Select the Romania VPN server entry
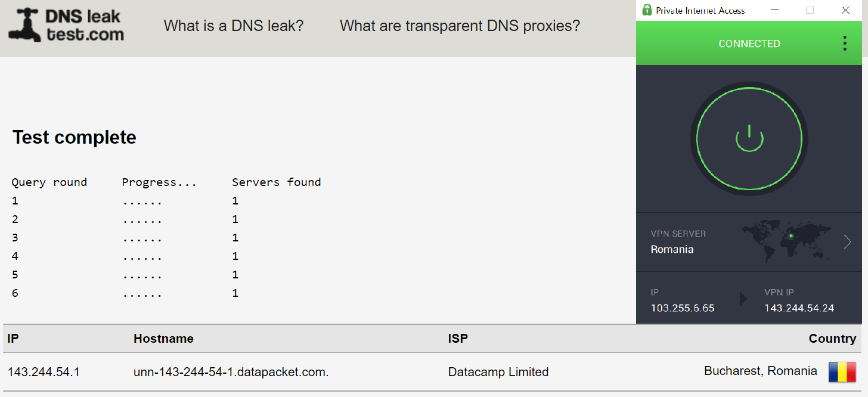Image resolution: width=868 pixels, height=397 pixels. [672, 249]
